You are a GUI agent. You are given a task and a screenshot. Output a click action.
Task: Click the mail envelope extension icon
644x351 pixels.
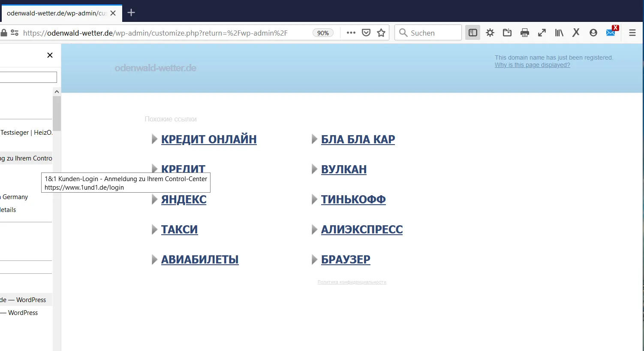click(612, 31)
